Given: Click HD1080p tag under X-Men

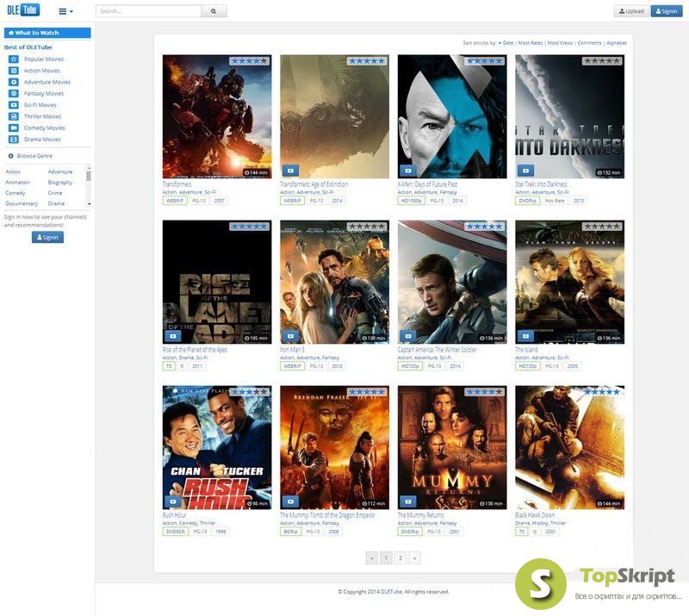Looking at the screenshot, I should pyautogui.click(x=412, y=201).
